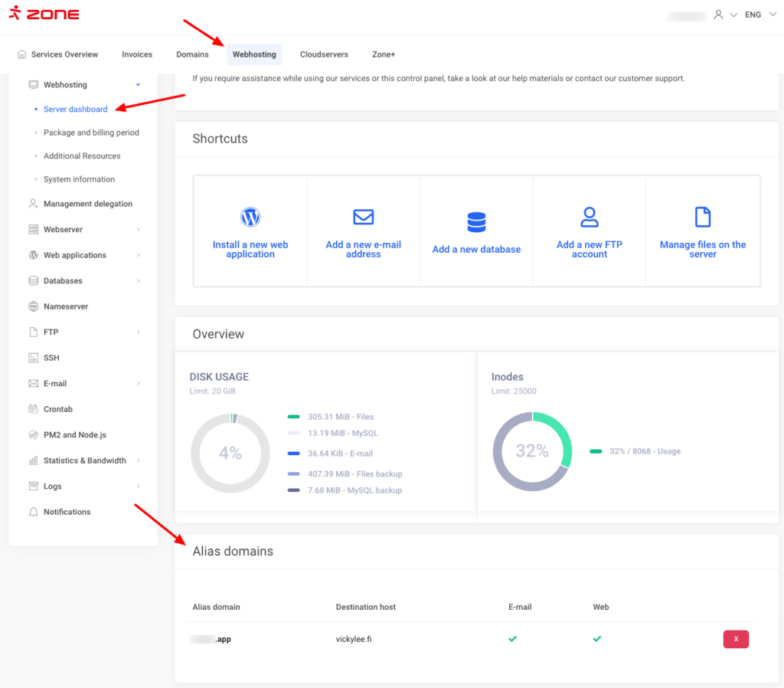The height and width of the screenshot is (688, 784).
Task: Click the envelope icon for new e-mail address
Action: (363, 218)
